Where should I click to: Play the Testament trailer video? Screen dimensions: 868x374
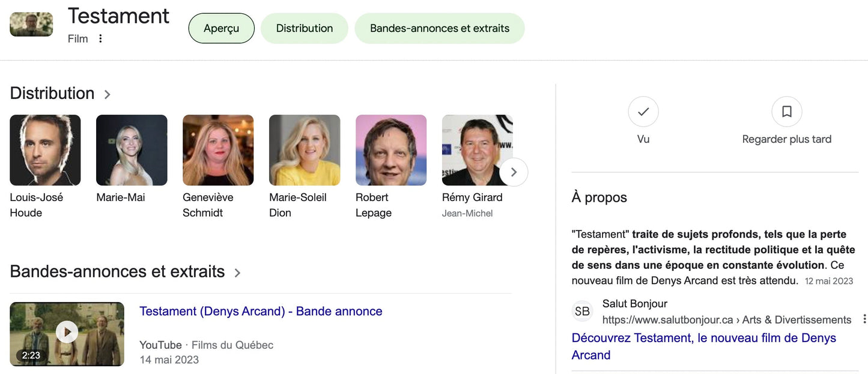coord(67,333)
